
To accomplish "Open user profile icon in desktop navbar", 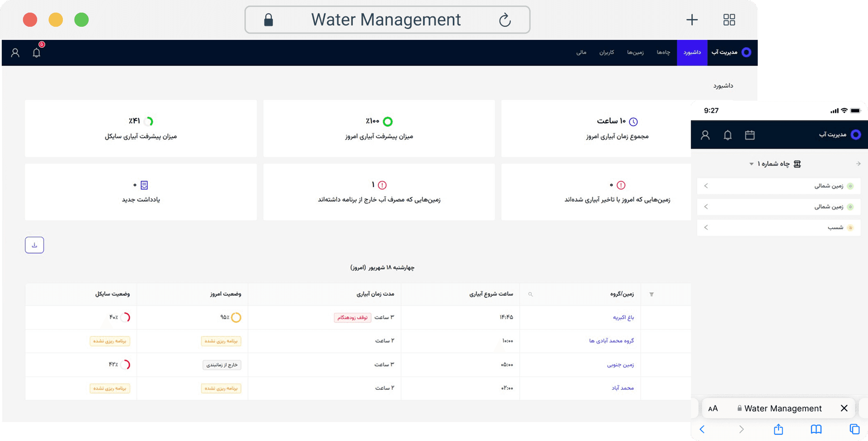I will click(15, 52).
